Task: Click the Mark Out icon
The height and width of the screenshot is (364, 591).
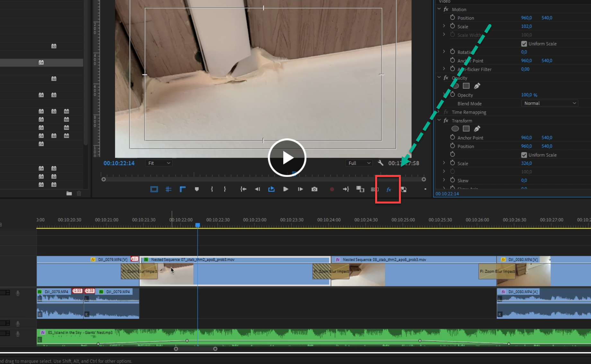Action: click(225, 189)
